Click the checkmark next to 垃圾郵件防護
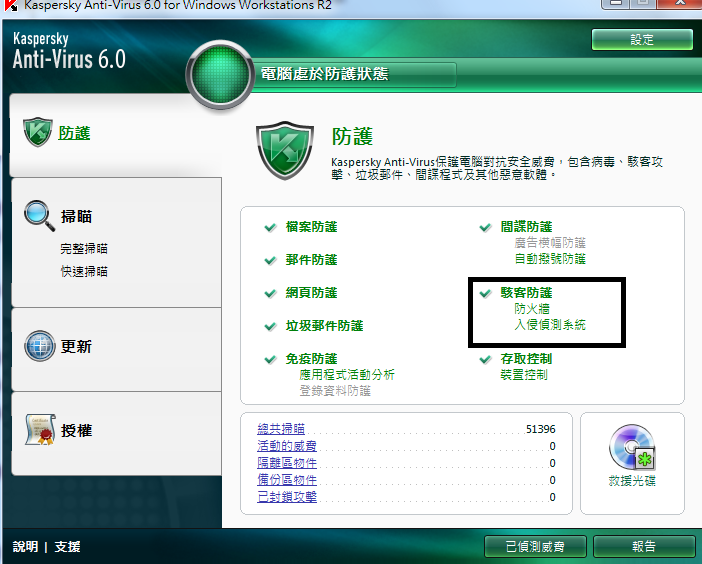 (270, 326)
